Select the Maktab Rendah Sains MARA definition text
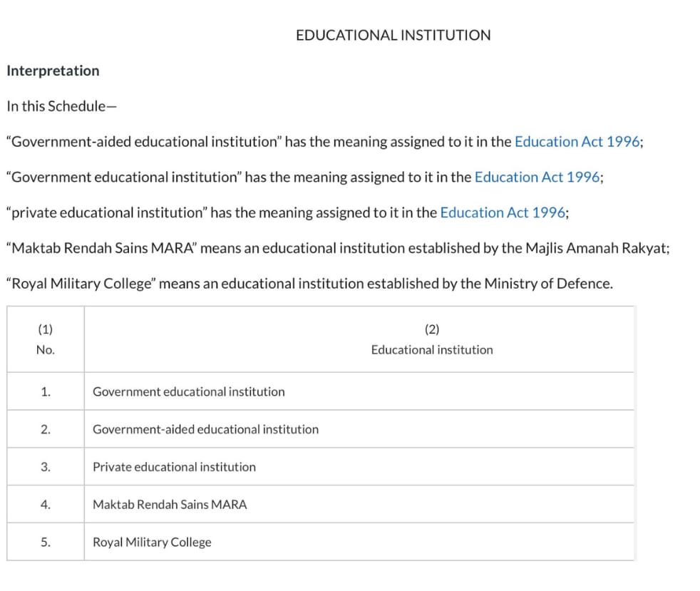Image resolution: width=700 pixels, height=591 pixels. [338, 248]
